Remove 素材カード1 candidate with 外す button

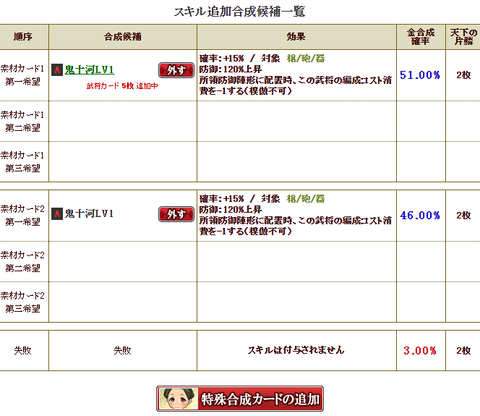click(x=176, y=70)
